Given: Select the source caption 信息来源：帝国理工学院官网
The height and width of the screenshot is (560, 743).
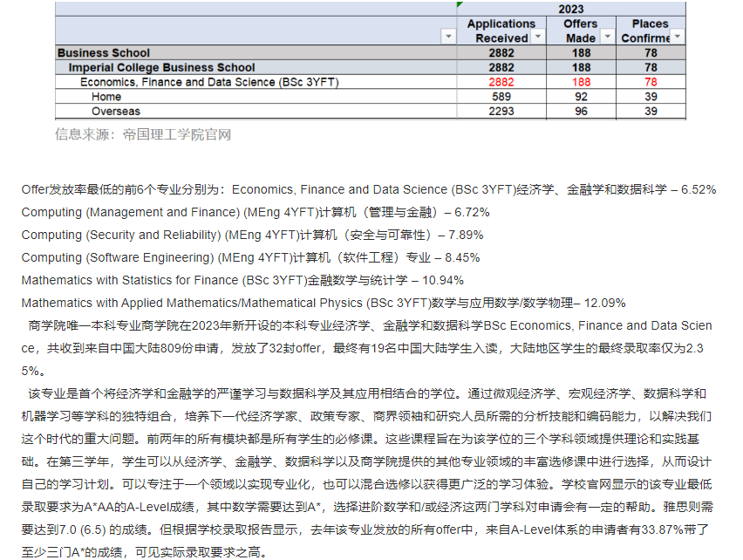Looking at the screenshot, I should tap(143, 134).
